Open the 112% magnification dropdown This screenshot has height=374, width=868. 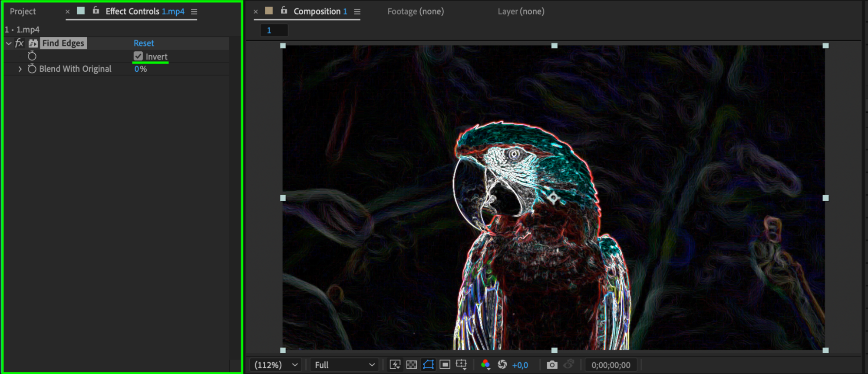[x=276, y=365]
